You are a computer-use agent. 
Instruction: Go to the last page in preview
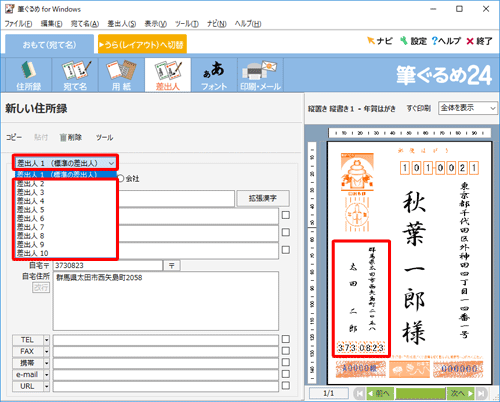point(480,393)
